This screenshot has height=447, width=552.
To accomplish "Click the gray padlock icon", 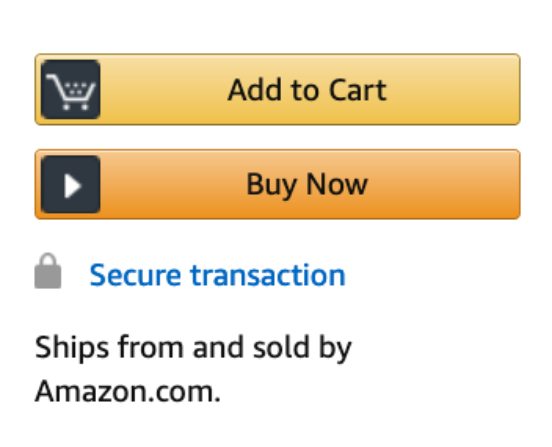I will pos(48,271).
